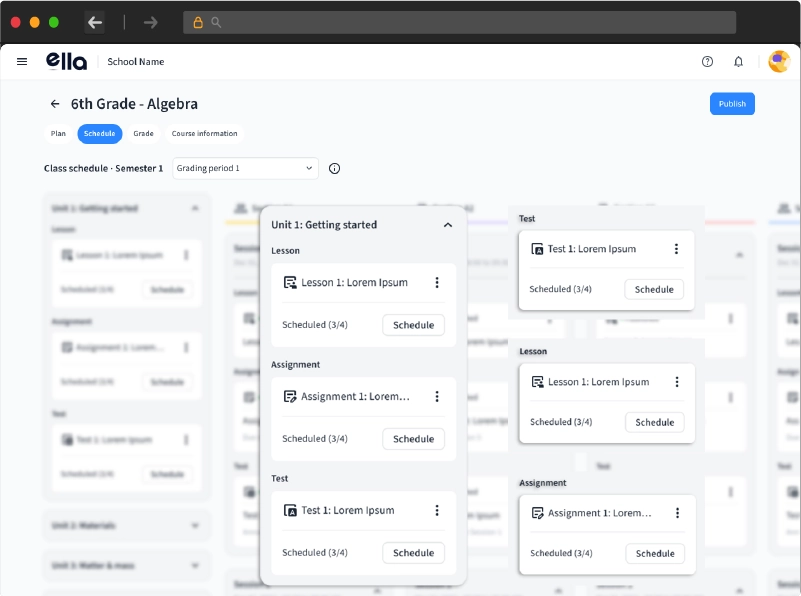Go back using arrow beside 6th Grade - Algebra
The height and width of the screenshot is (596, 801).
point(55,104)
